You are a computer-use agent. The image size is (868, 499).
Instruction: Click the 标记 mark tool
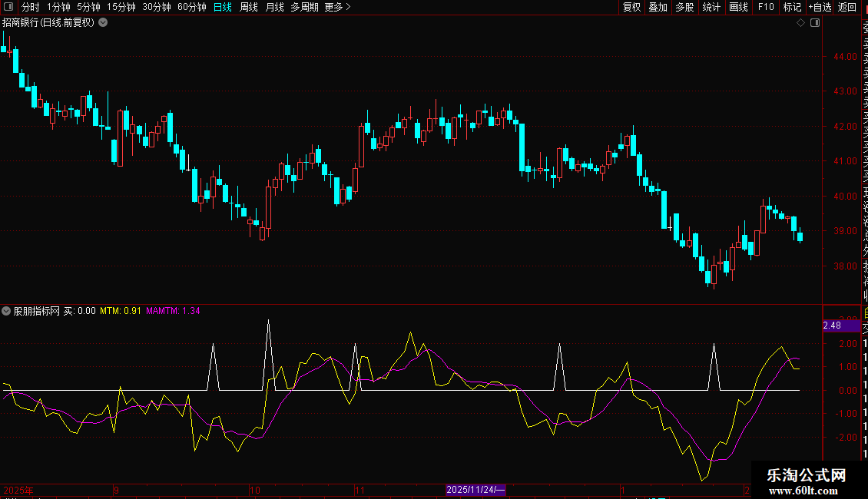[791, 7]
